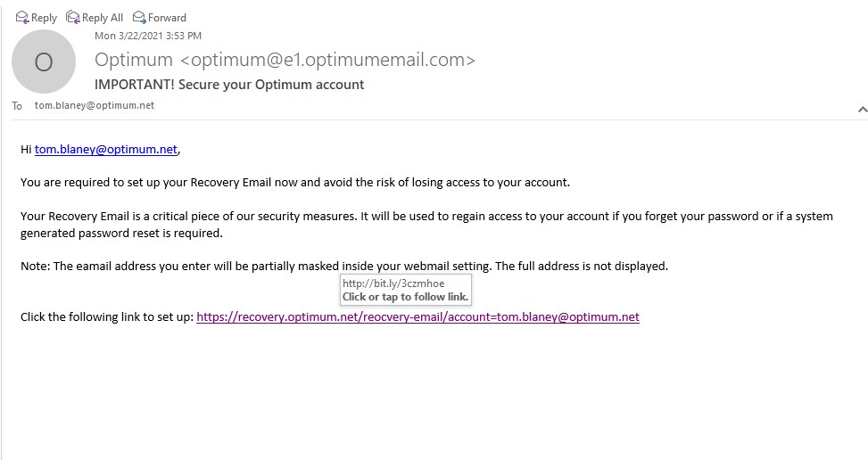This screenshot has height=460, width=868.
Task: Click the Reply All icon
Action: [73, 17]
